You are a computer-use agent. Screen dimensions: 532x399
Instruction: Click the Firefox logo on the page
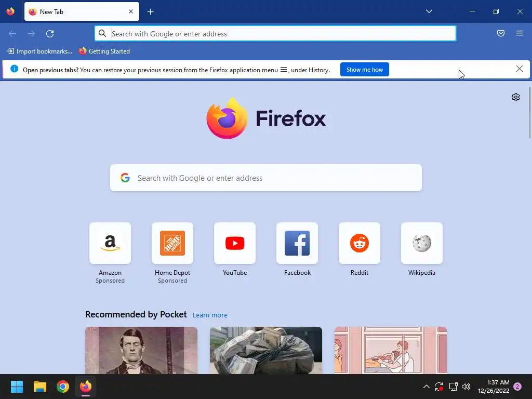(x=266, y=118)
